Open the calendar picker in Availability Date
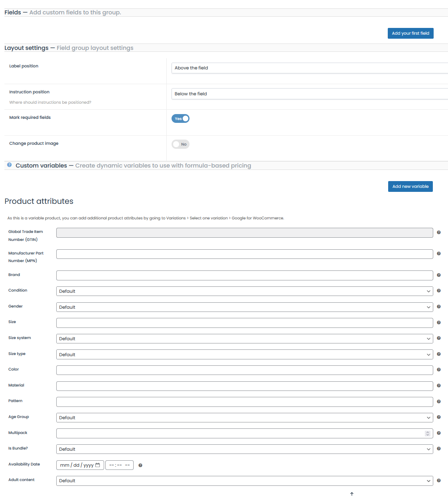 98,465
